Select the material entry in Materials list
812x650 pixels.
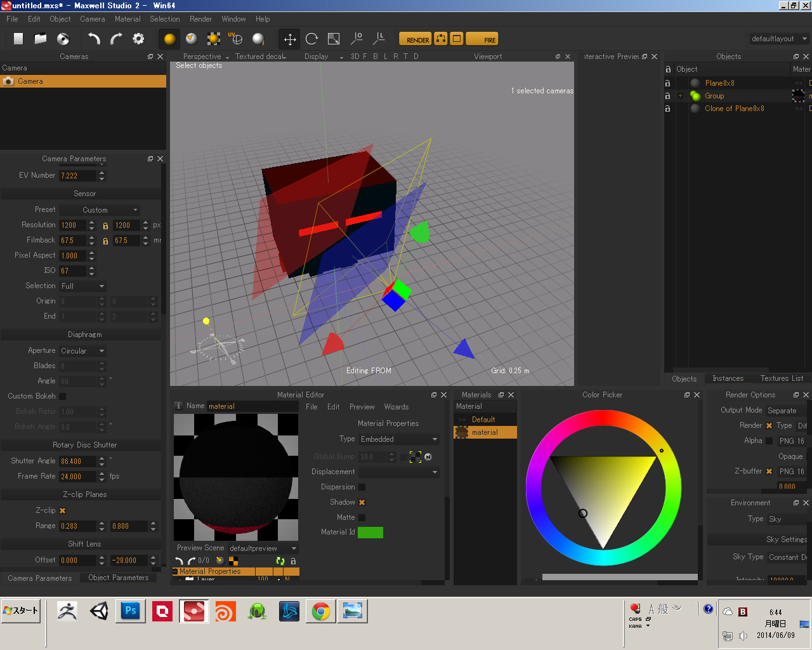(485, 432)
